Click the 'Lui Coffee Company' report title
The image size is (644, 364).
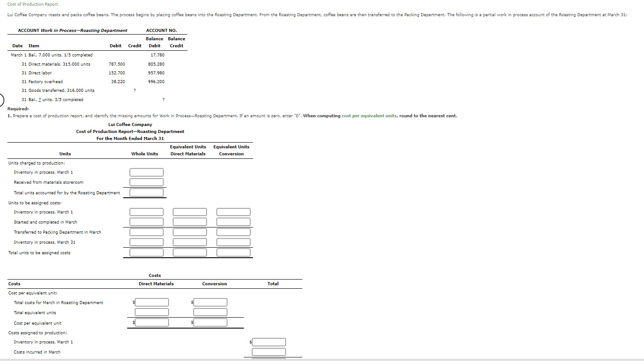tap(130, 125)
